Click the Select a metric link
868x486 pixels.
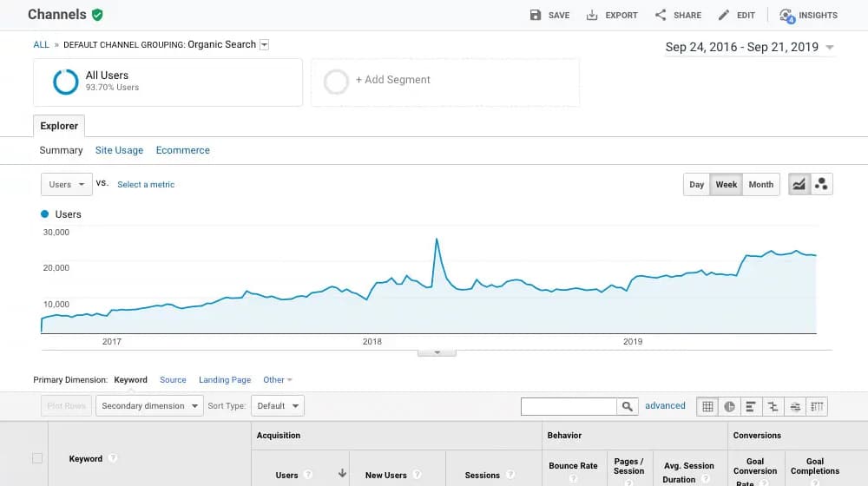(146, 184)
